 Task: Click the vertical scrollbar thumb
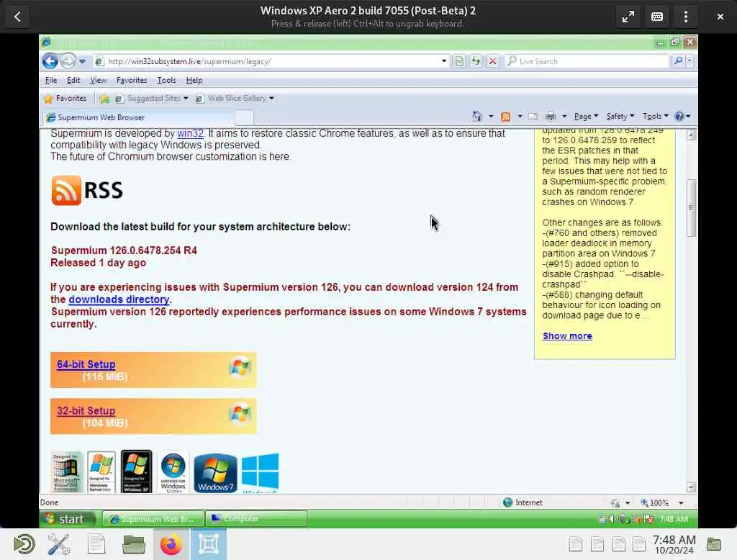point(691,207)
